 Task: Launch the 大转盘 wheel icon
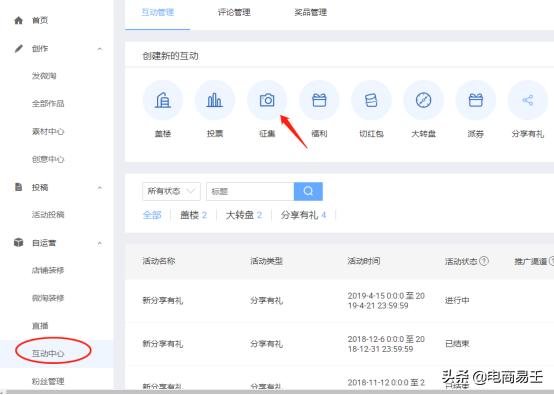pyautogui.click(x=423, y=100)
